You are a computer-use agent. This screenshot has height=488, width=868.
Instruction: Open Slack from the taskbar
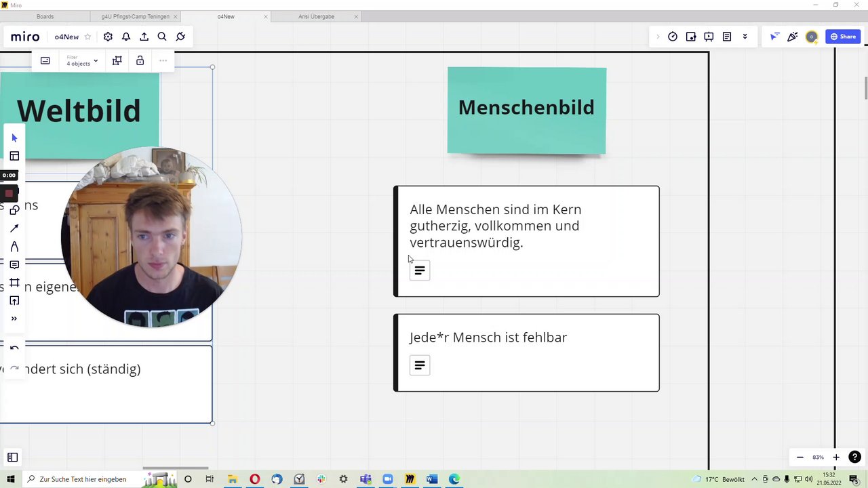pyautogui.click(x=321, y=479)
